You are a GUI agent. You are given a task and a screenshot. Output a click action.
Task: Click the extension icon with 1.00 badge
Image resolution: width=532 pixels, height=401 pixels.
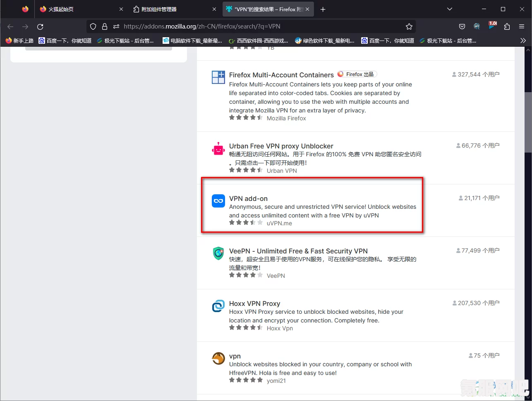coord(492,26)
